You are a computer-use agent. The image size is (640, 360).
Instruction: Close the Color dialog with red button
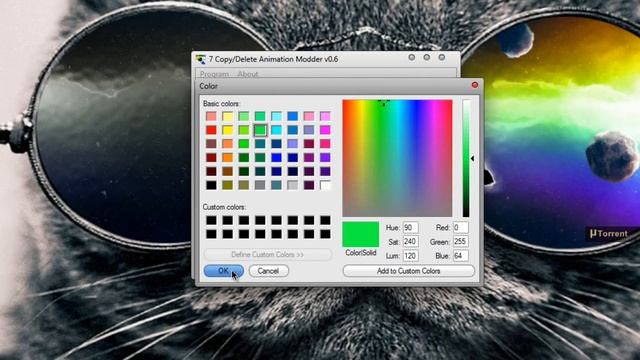475,85
